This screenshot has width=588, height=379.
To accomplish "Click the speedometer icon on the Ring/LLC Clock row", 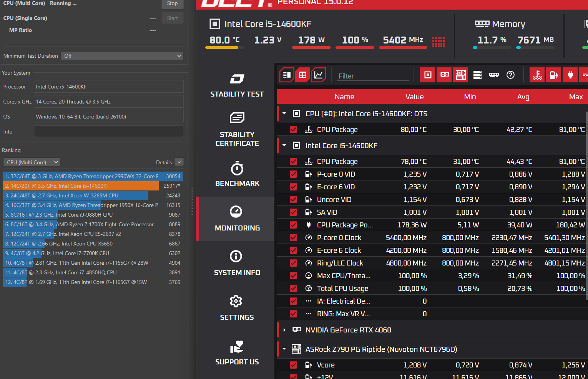I will click(x=308, y=263).
